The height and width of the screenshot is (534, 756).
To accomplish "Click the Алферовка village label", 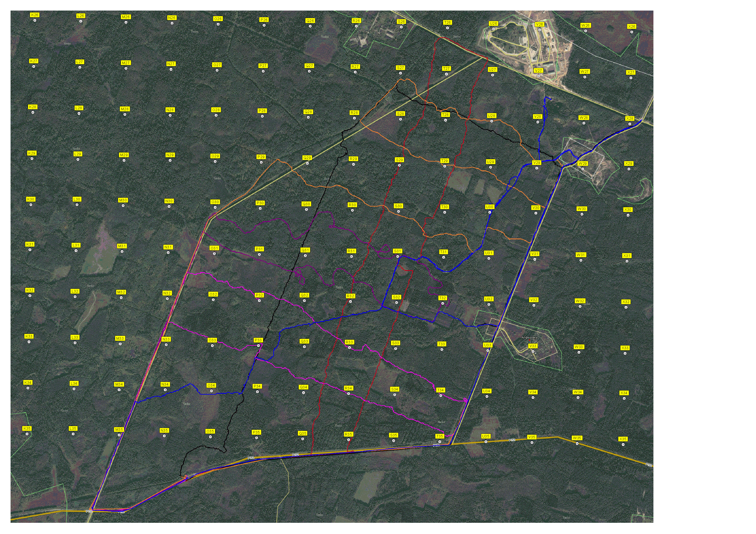I will (530, 338).
